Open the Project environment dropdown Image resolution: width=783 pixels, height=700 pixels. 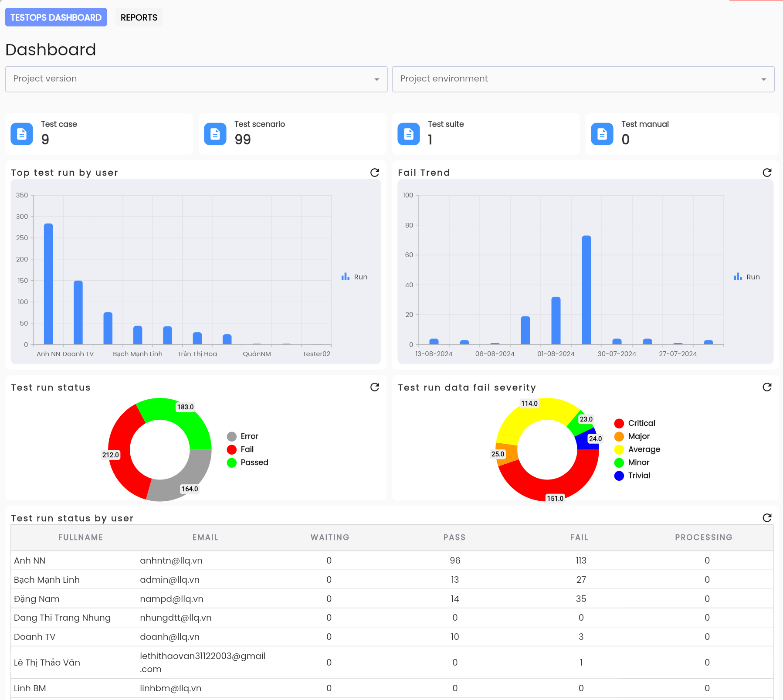pos(583,79)
